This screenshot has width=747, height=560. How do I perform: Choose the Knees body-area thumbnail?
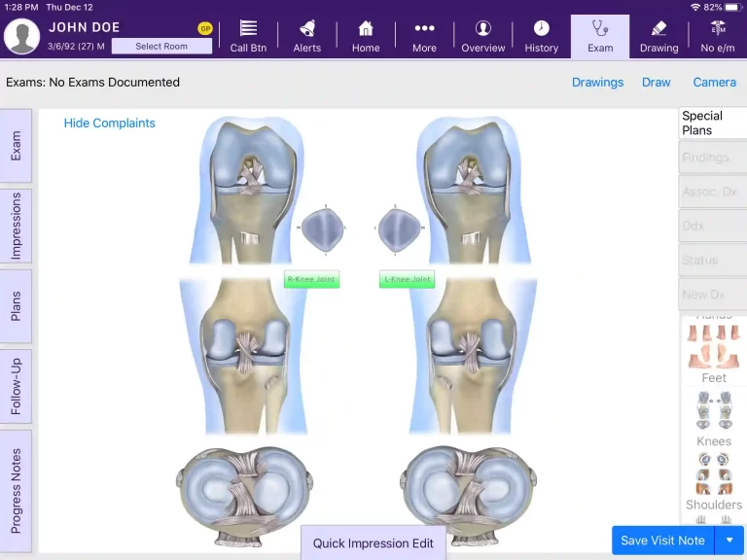pyautogui.click(x=714, y=419)
